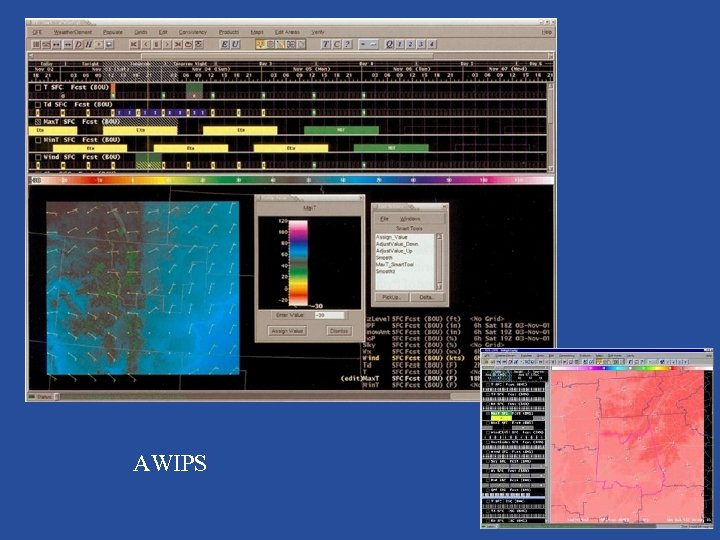Click the Dismiss button
This screenshot has height=540, width=720.
coord(339,331)
